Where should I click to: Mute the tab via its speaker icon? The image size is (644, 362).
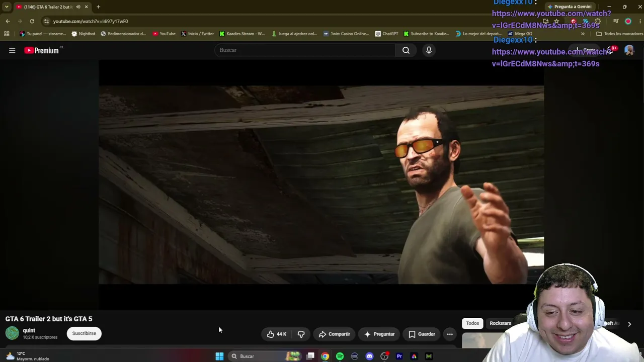point(78,7)
